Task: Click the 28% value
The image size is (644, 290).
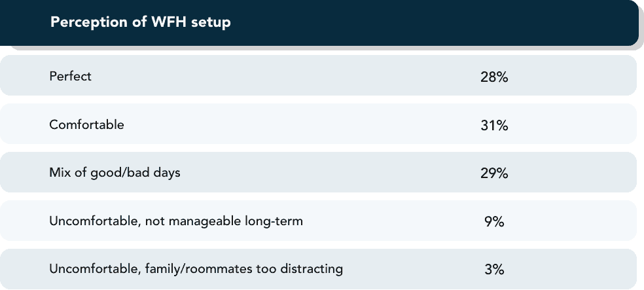Action: pos(494,77)
